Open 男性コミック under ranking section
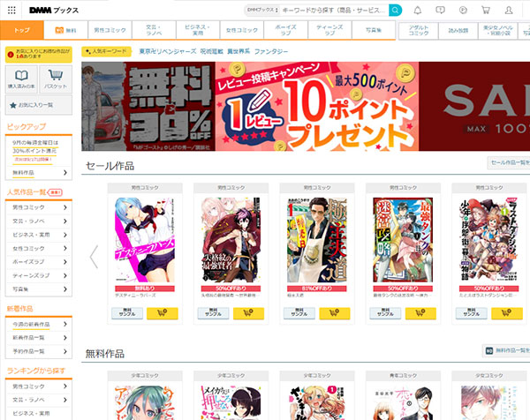The image size is (530, 420). pyautogui.click(x=39, y=386)
